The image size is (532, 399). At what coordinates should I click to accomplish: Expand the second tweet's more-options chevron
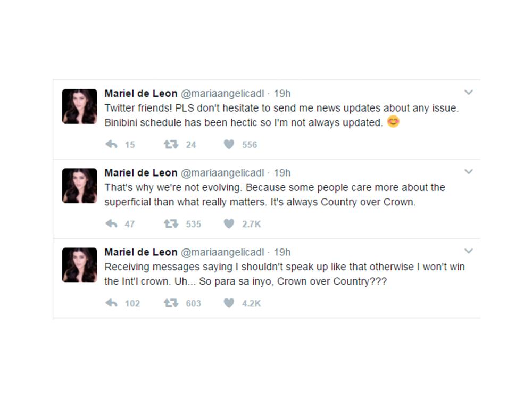[x=469, y=172]
